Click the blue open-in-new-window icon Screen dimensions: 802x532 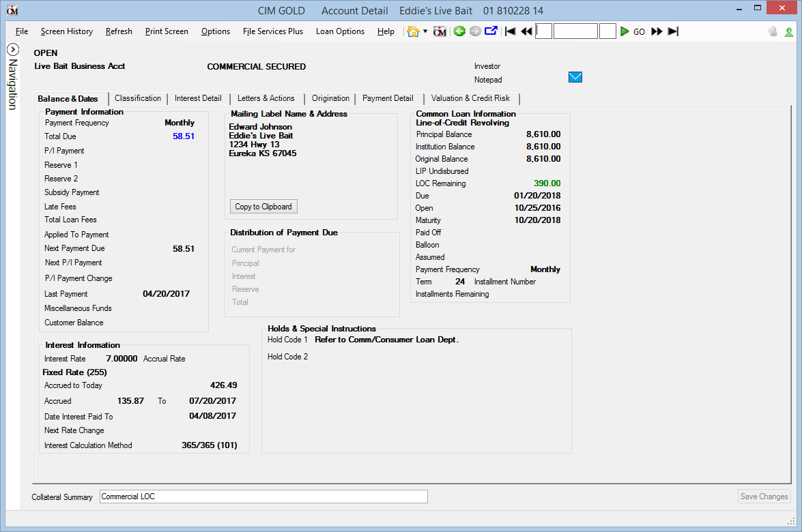click(x=491, y=31)
